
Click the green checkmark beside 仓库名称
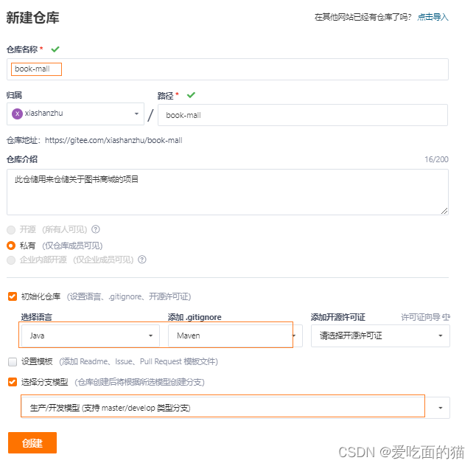pos(55,49)
